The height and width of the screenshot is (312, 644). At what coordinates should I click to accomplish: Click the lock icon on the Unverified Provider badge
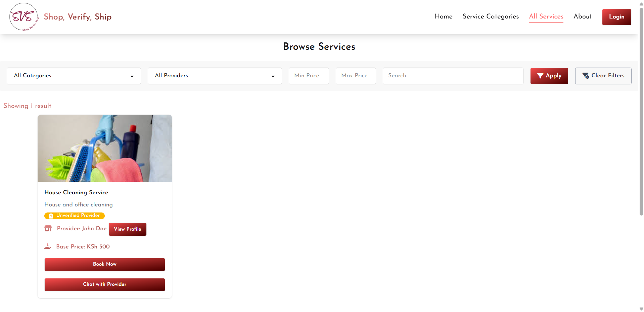click(x=51, y=216)
